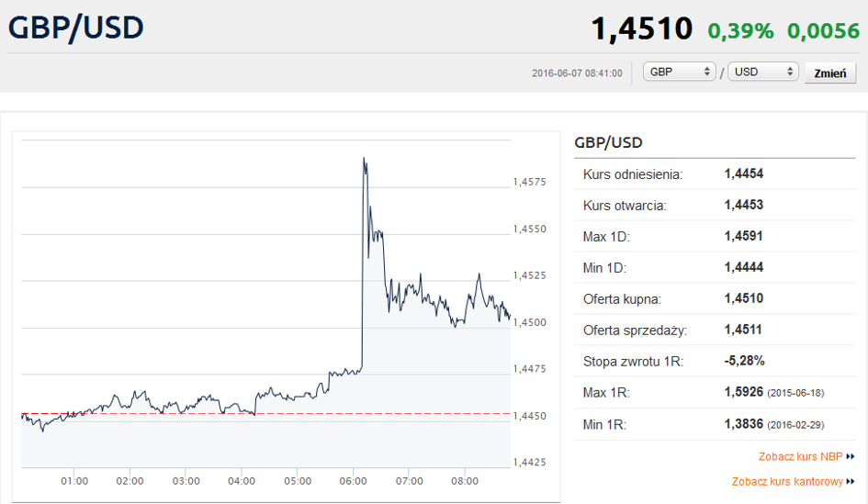Click the 04:00 mark on time axis
868x504 pixels.
242,481
